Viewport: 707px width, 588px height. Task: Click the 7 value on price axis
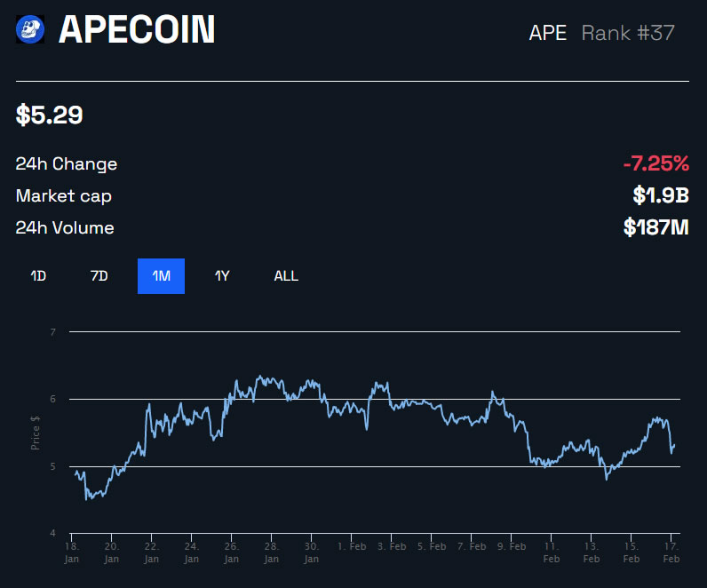coord(53,332)
